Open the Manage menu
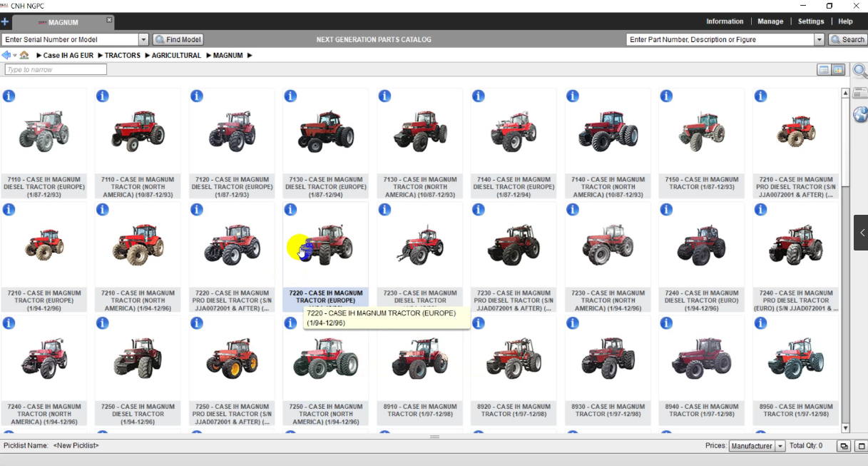Viewport: 868px width, 466px height. [770, 21]
